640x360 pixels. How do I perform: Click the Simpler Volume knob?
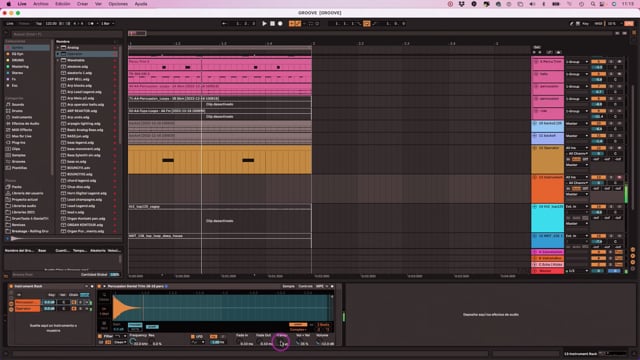[x=320, y=342]
